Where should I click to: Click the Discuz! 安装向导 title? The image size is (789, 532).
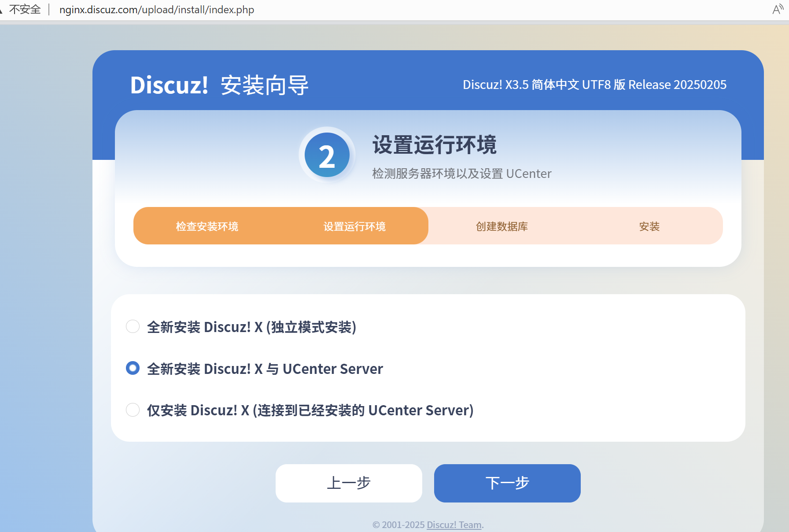[x=219, y=85]
